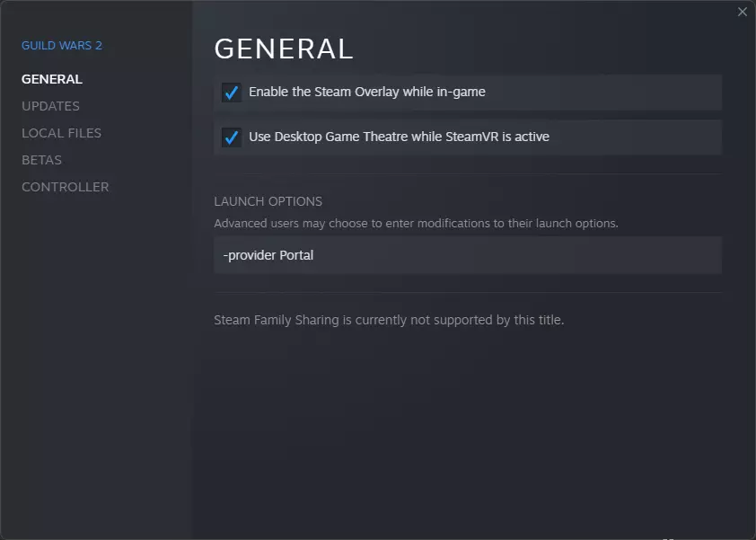
Task: Select the General tab in the sidebar
Action: (52, 79)
